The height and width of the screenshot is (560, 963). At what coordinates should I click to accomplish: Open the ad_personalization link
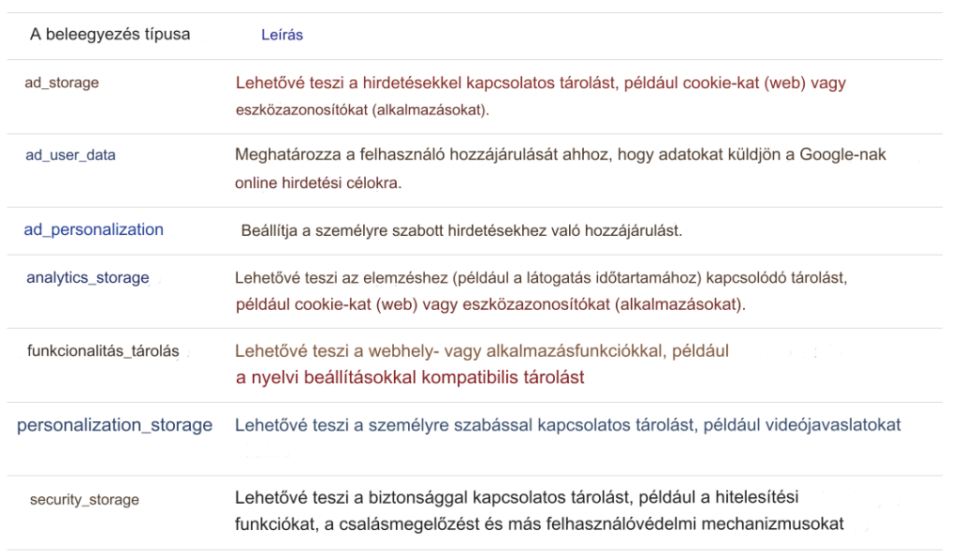(93, 229)
